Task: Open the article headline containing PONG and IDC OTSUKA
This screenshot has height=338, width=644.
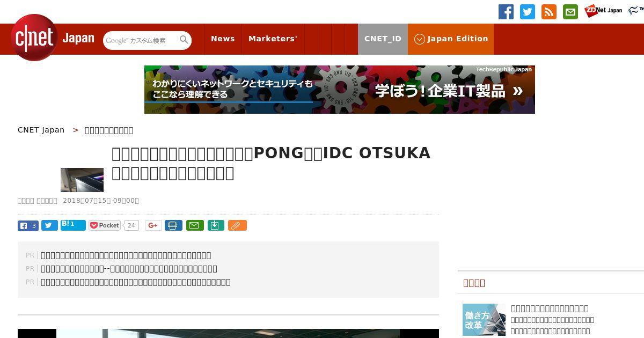Action: coord(271,163)
